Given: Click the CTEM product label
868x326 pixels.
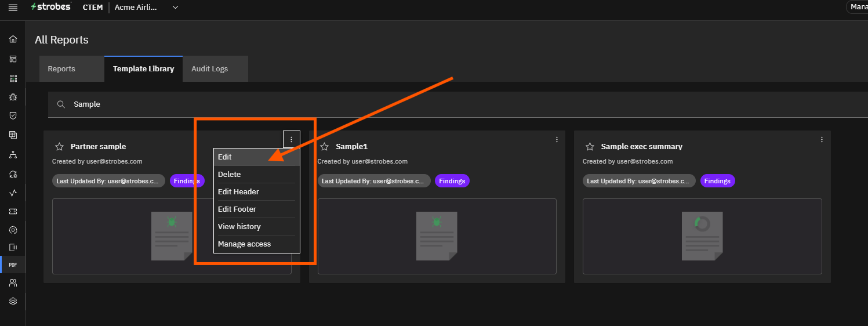Looking at the screenshot, I should tap(93, 8).
